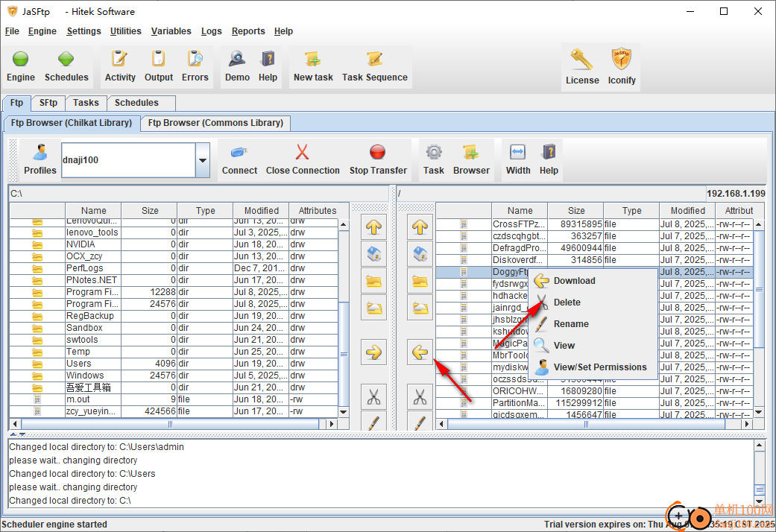This screenshot has width=776, height=532.
Task: Click the log panel scroll-up arrow
Action: tap(760, 446)
